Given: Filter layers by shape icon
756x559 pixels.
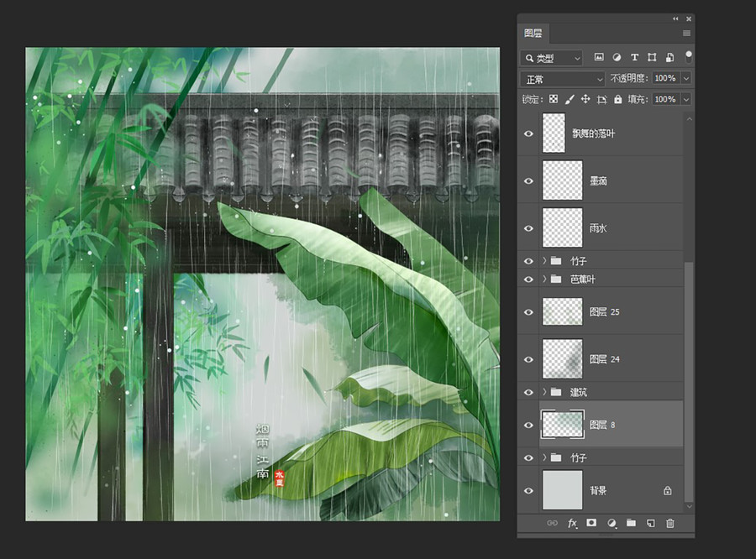Looking at the screenshot, I should click(652, 57).
